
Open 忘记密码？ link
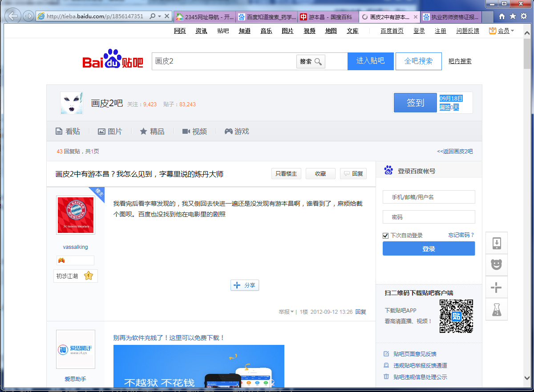pyautogui.click(x=461, y=235)
